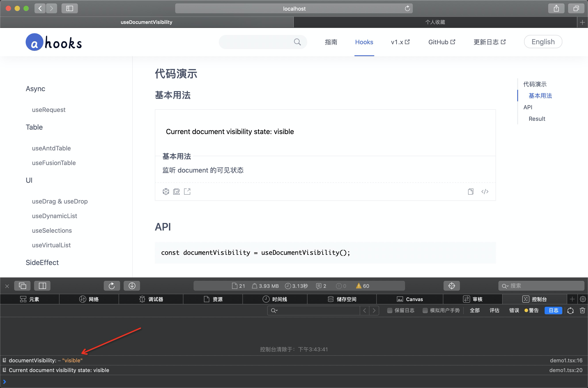Activate the element inspection crosshair tool
The height and width of the screenshot is (388, 588).
[451, 286]
